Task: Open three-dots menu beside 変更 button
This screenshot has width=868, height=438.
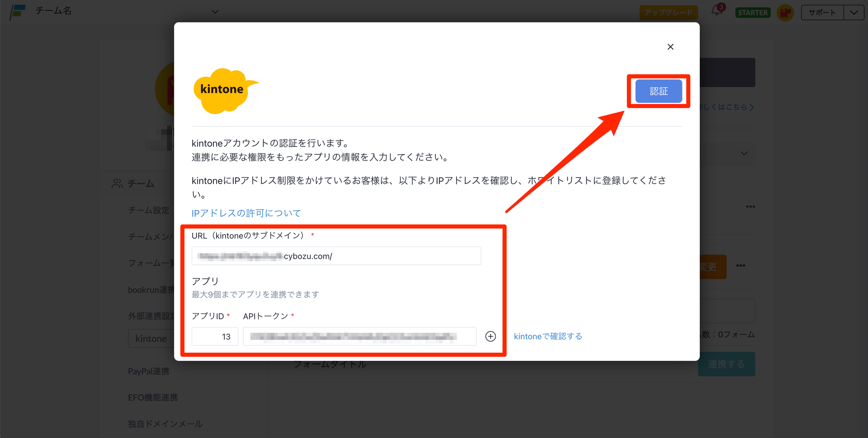Action: coord(740,266)
